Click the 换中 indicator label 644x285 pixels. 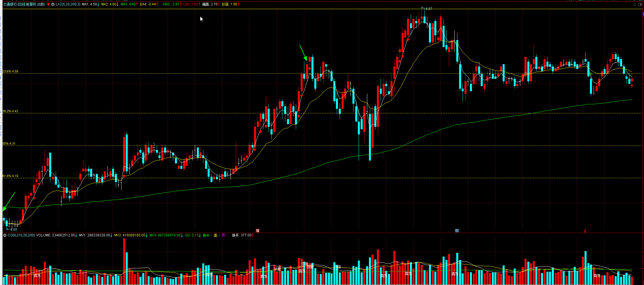(x=207, y=235)
